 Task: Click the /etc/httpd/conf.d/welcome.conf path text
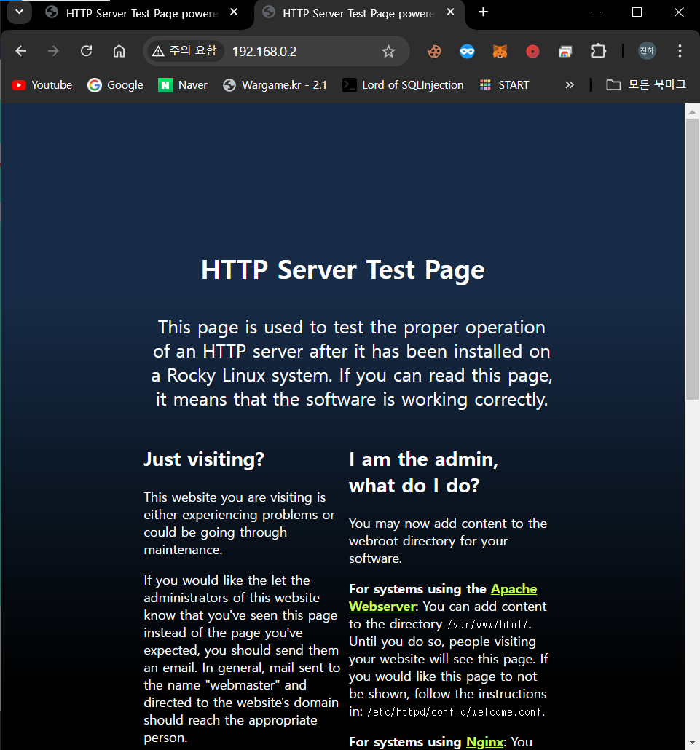point(455,712)
